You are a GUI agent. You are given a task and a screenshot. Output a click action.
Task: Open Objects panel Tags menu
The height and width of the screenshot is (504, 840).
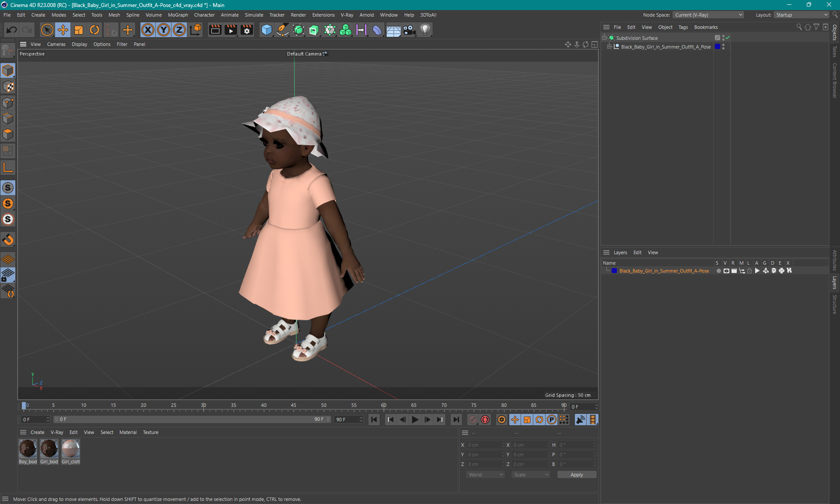(x=683, y=27)
